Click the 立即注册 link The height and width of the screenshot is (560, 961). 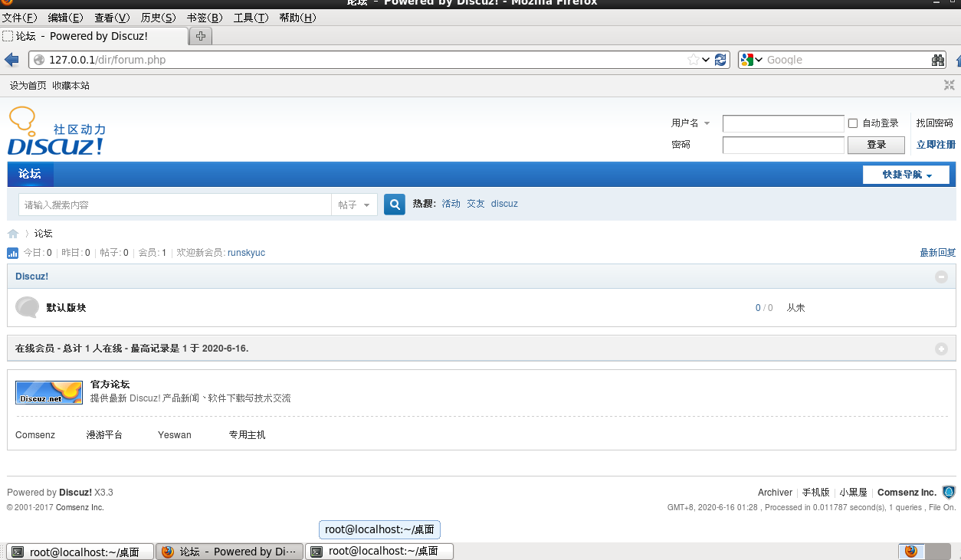[936, 145]
